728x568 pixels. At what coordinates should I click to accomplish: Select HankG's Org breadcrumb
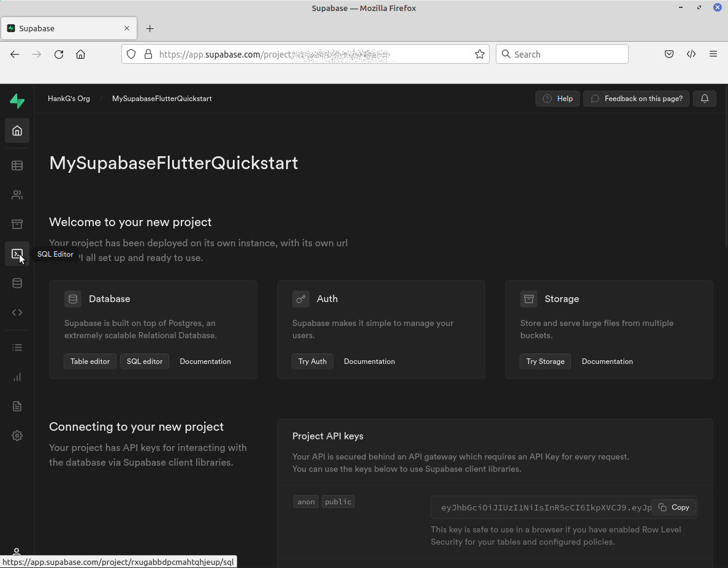tap(69, 99)
